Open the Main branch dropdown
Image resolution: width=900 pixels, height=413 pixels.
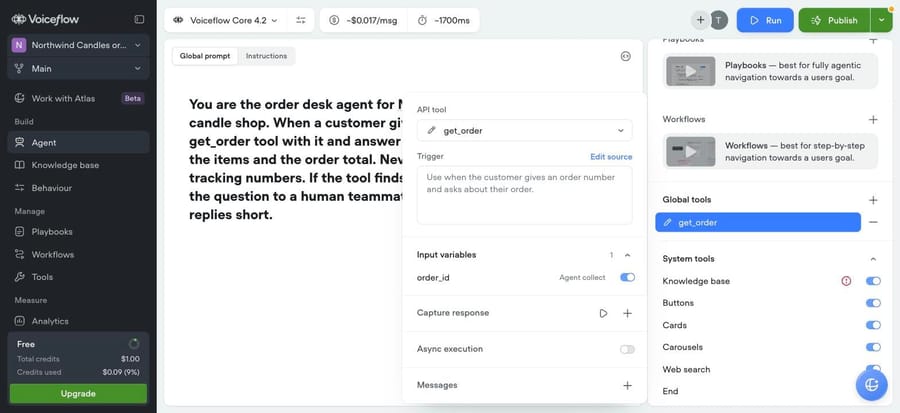pos(78,68)
